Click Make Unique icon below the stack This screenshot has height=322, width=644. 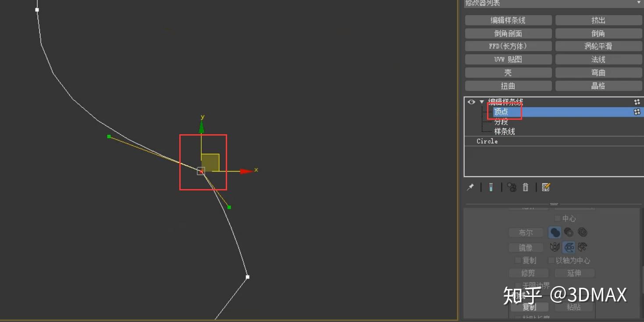coord(511,187)
